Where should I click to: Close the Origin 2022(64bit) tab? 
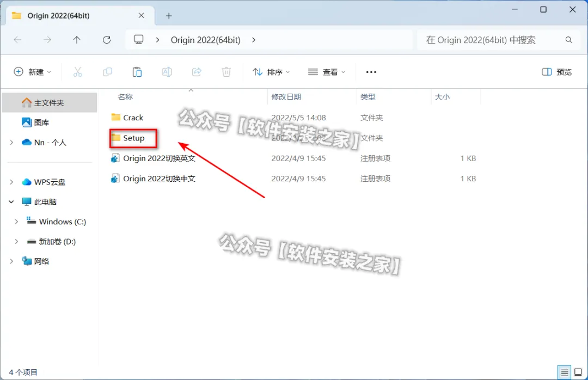[x=142, y=15]
